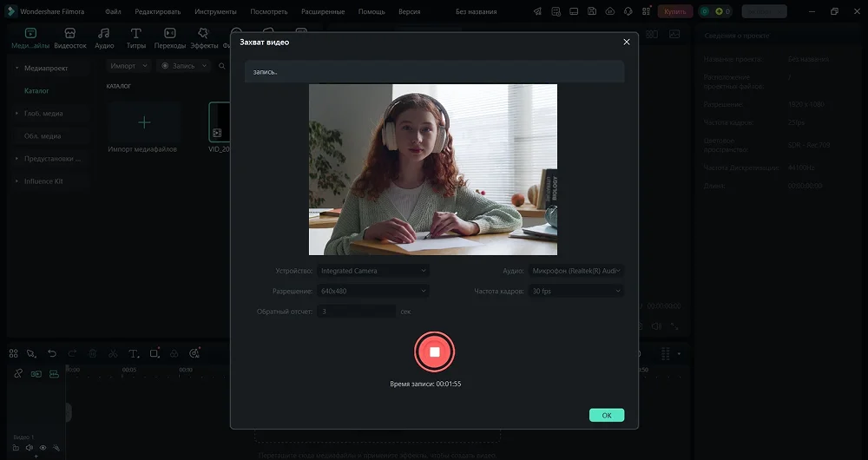Mute the Видео 1 track audio

tap(29, 448)
